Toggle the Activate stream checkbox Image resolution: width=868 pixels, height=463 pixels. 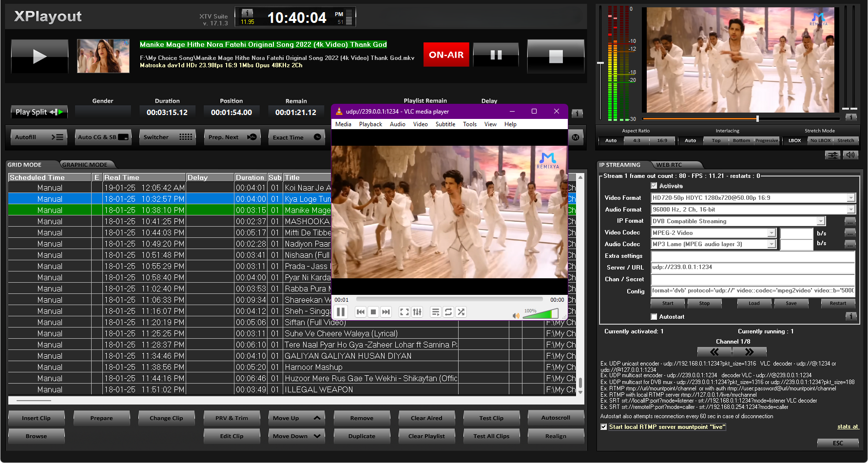pyautogui.click(x=654, y=186)
